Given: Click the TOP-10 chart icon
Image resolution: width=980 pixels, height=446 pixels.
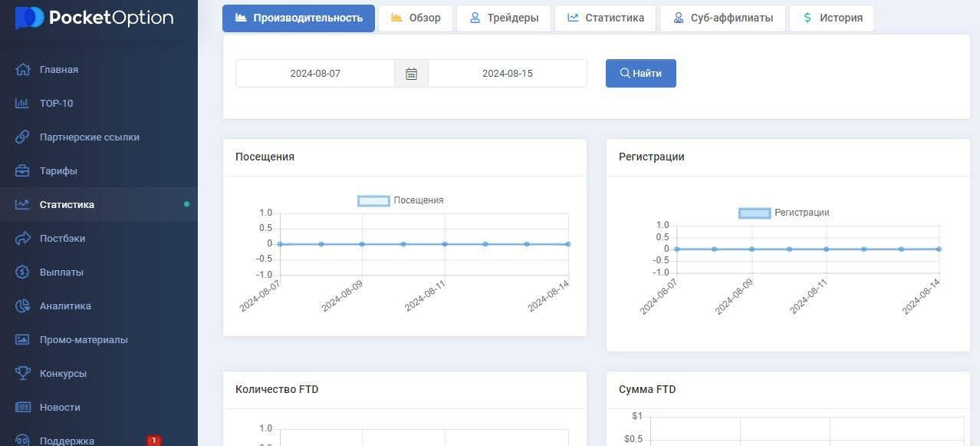Looking at the screenshot, I should [24, 103].
